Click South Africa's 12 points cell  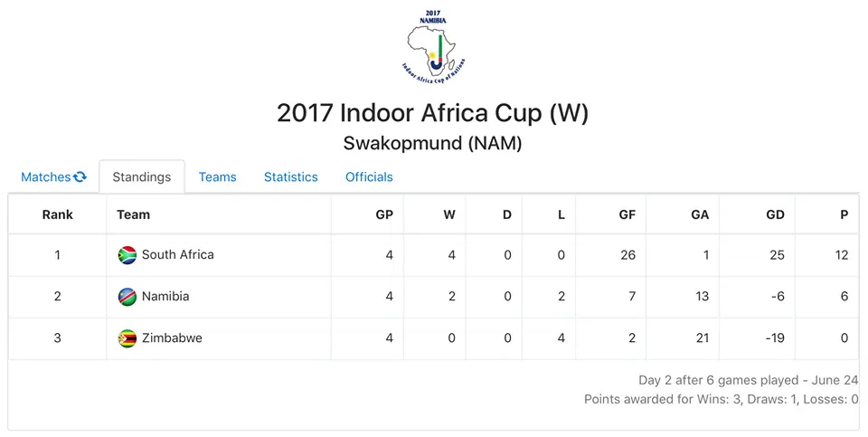[x=842, y=255]
